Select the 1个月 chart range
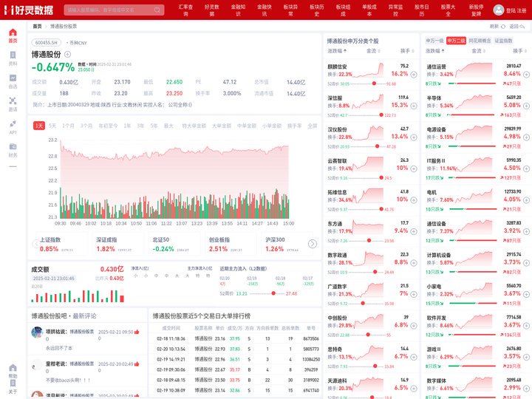The image size is (532, 399). pyautogui.click(x=68, y=126)
